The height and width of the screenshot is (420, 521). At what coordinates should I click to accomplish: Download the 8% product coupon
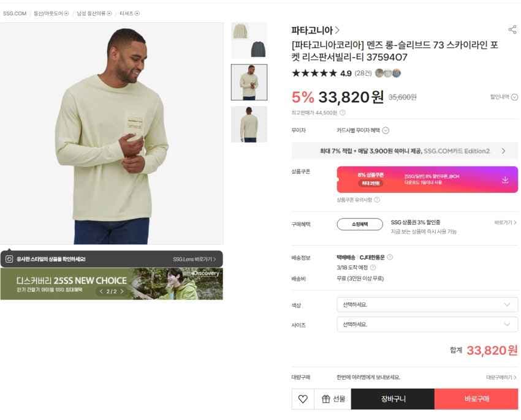click(x=505, y=179)
